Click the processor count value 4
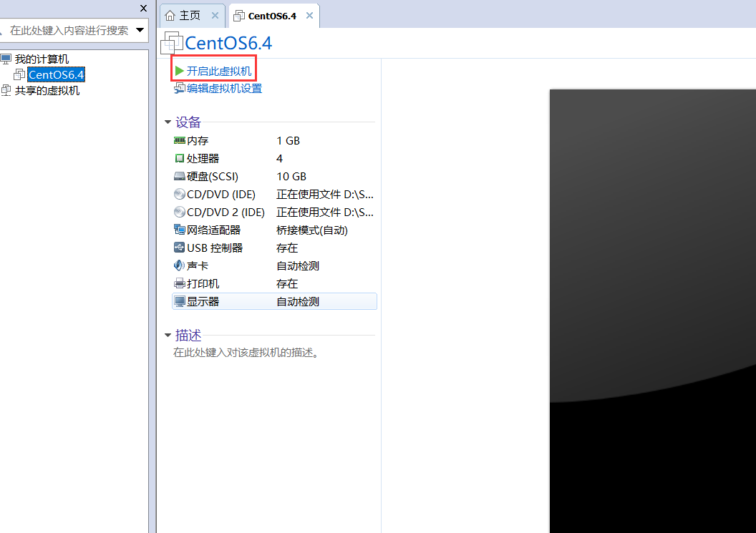Screen dimensions: 756x533 (280, 158)
